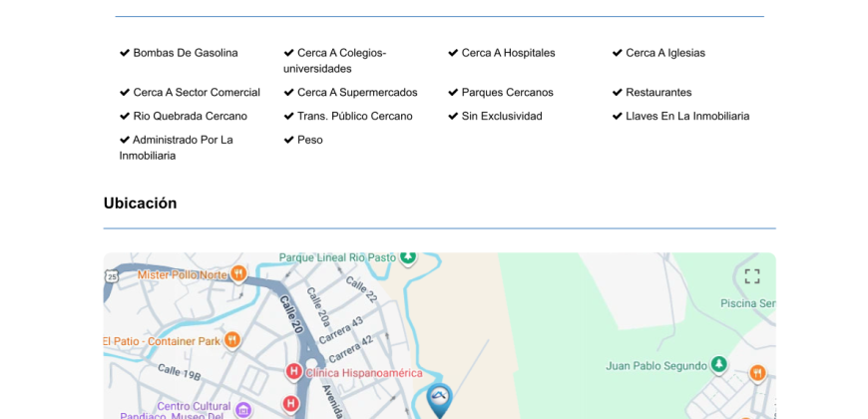Click the 'Carrera 42' street label
Viewport: 868px width, 419px height.
[351, 349]
